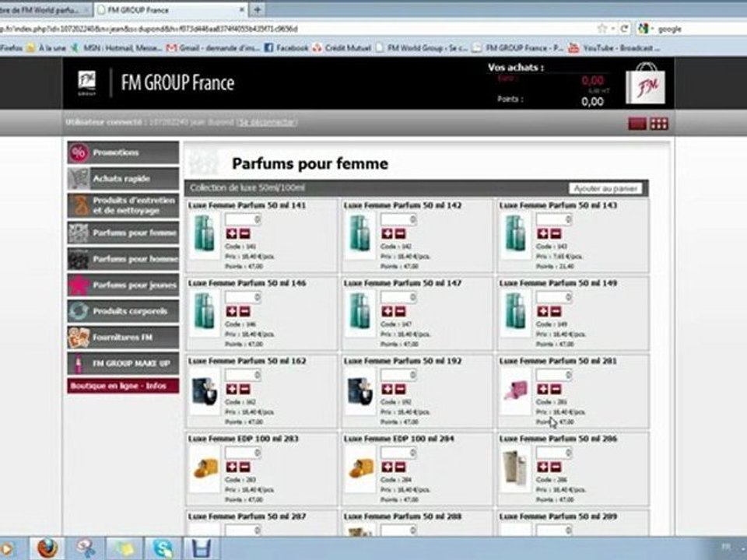
Task: Select the FM GROUP France browser tab
Action: point(170,9)
